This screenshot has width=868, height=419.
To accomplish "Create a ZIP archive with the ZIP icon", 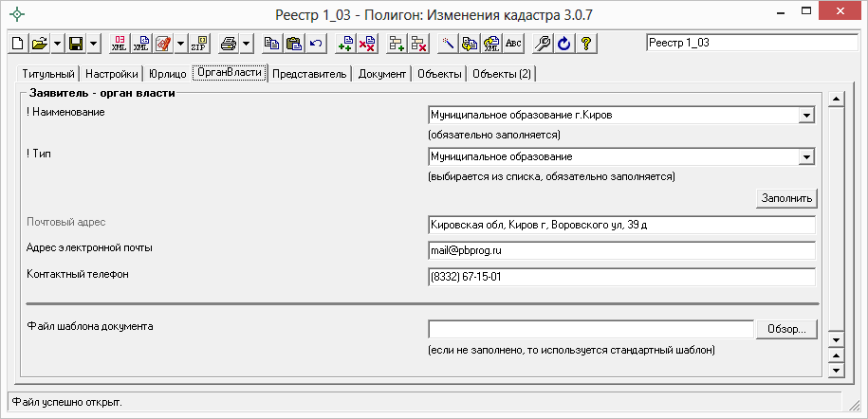I will pyautogui.click(x=198, y=44).
